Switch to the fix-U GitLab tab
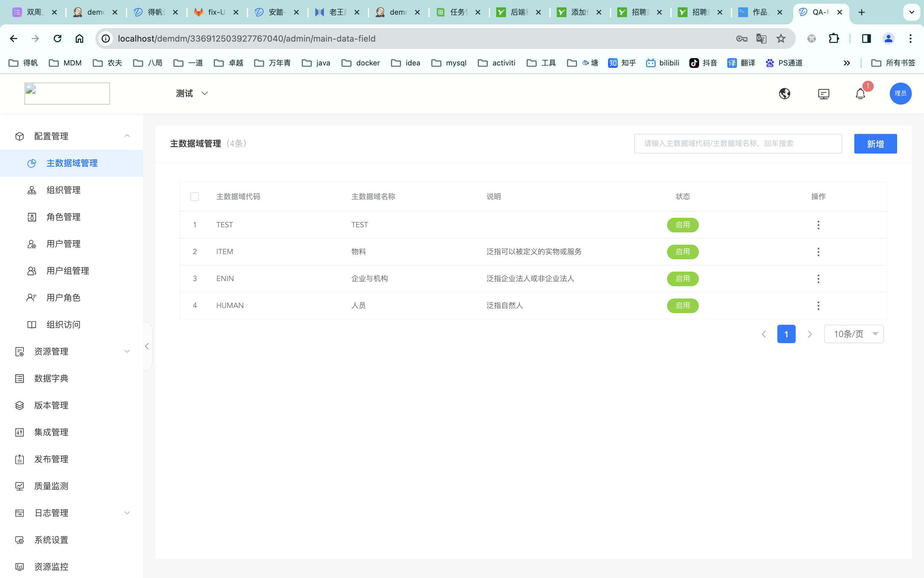 [x=217, y=12]
